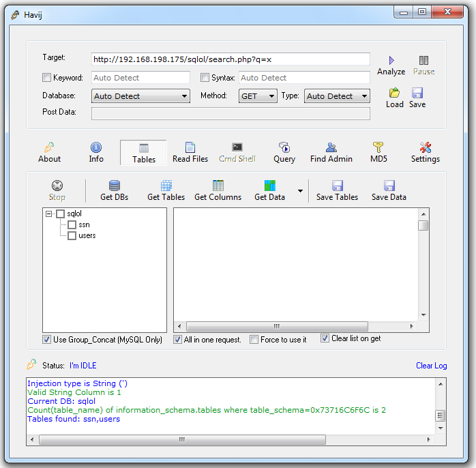Screen dimensions: 476x468
Task: Click the data panel scroll right arrow
Action: 411,327
